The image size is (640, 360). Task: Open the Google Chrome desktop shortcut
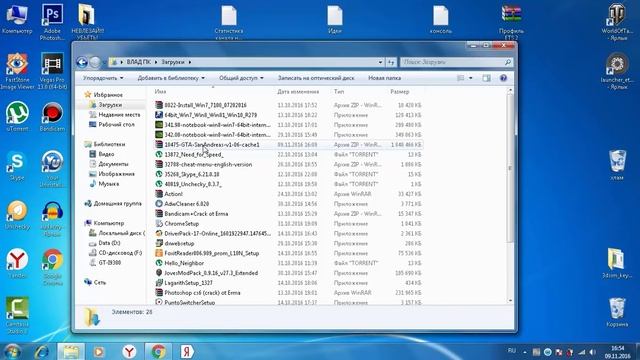[x=52, y=266]
